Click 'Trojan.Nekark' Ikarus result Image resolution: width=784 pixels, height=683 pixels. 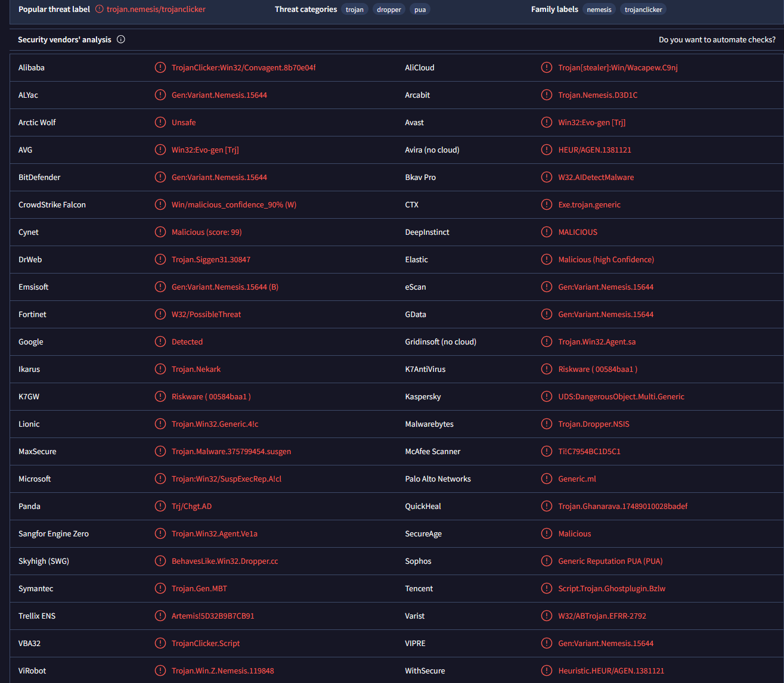(196, 369)
